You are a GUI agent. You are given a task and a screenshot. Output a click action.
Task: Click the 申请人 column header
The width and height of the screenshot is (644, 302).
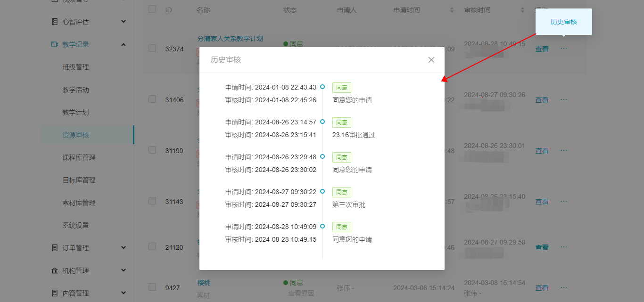coord(347,10)
